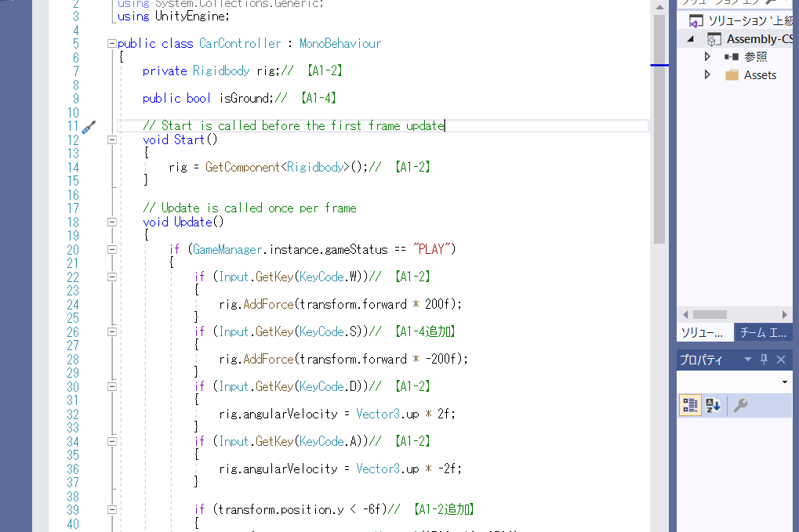Click the "PLAY" string literal
This screenshot has height=532, width=799.
[x=431, y=249]
